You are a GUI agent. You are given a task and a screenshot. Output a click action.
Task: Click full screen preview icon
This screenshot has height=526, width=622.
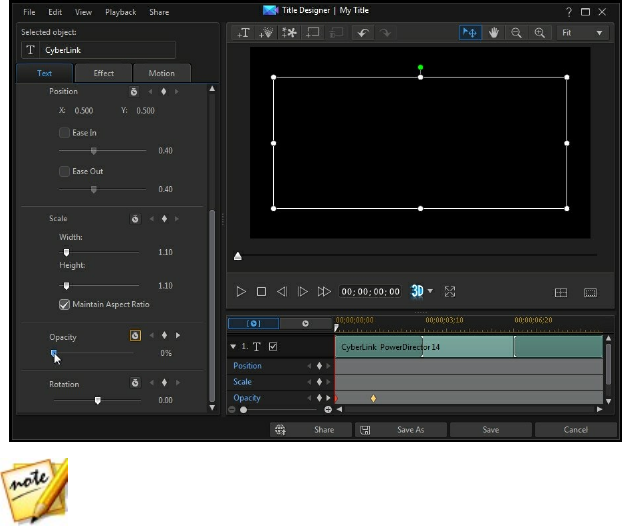click(x=450, y=291)
